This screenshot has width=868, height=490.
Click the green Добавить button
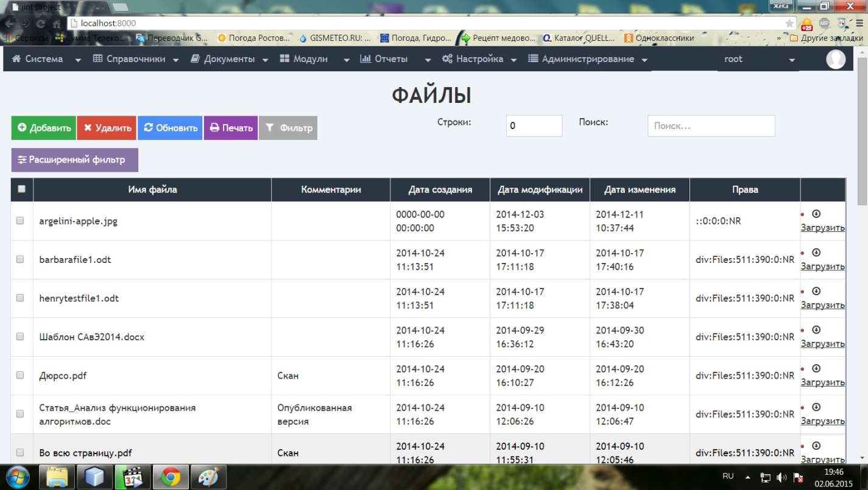click(x=43, y=128)
